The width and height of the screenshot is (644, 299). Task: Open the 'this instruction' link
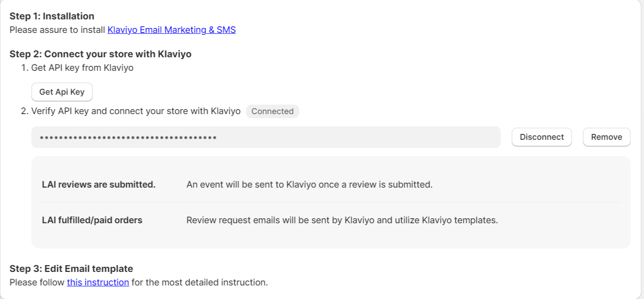click(98, 283)
